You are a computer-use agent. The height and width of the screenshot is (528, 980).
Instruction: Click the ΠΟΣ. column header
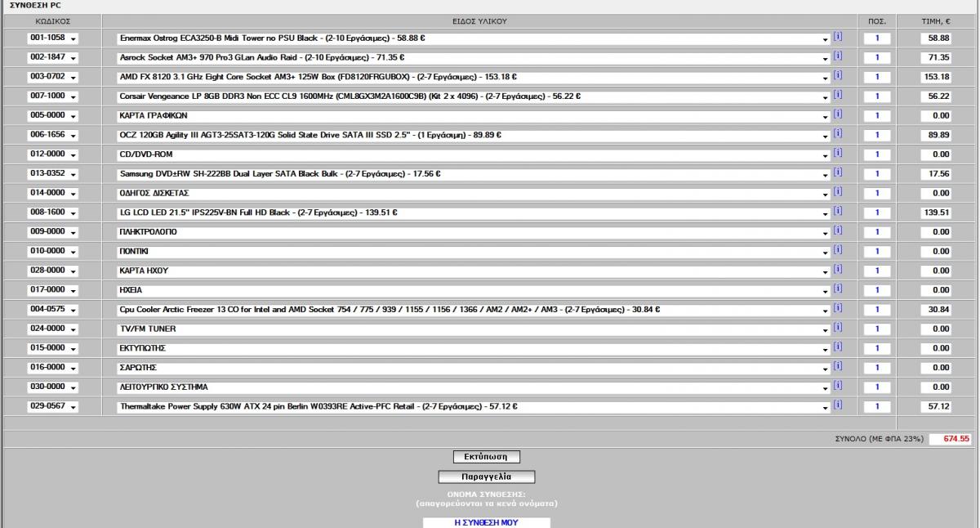(x=878, y=20)
